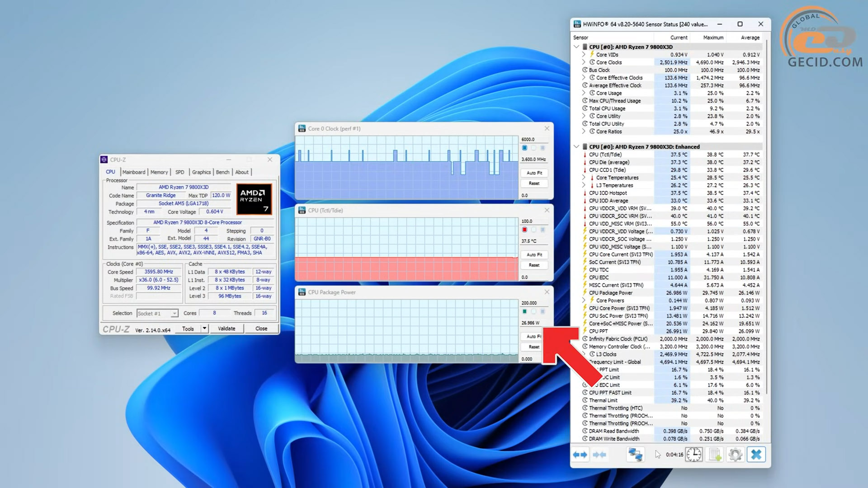
Task: Click the red color swatch in CPU (Tctl/Tdie) graph
Action: pos(524,230)
